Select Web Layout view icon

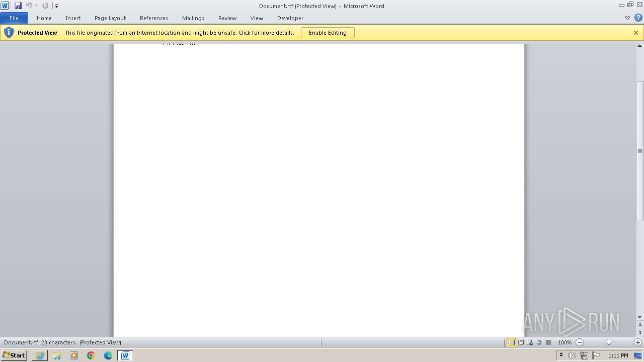point(530,342)
